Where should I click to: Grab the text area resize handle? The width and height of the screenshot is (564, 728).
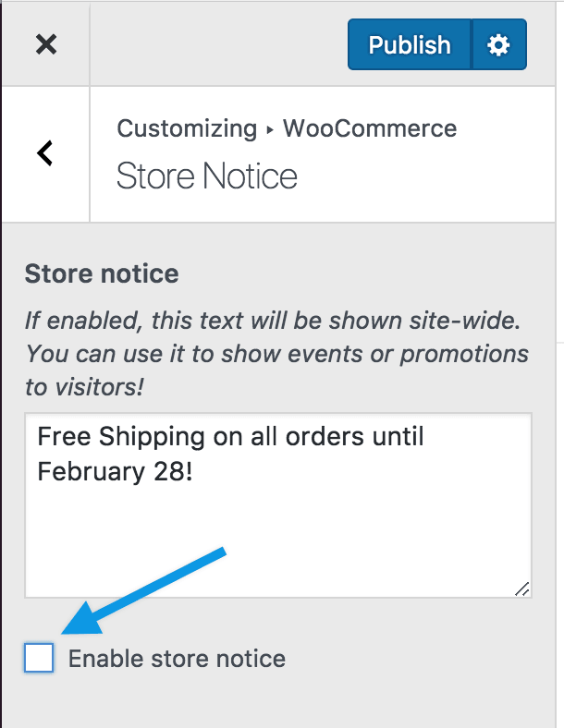pos(522,588)
